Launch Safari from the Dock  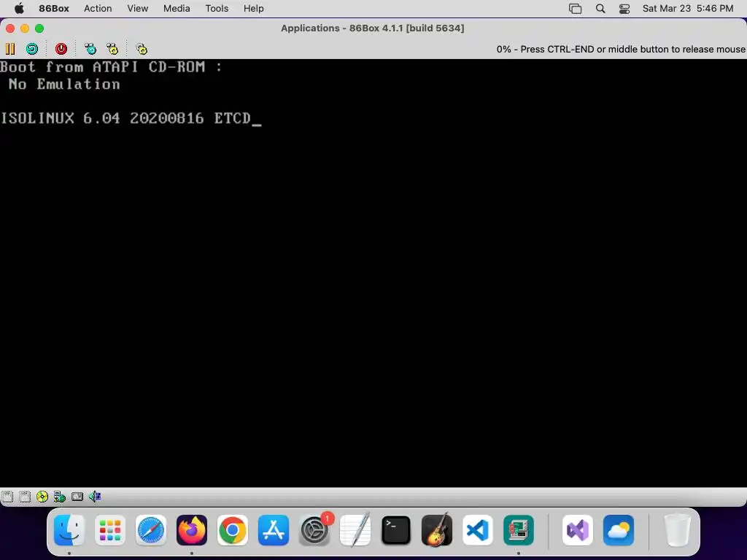151,530
